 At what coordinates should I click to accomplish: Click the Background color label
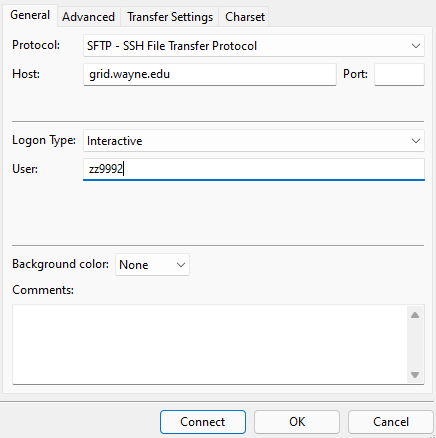point(60,264)
